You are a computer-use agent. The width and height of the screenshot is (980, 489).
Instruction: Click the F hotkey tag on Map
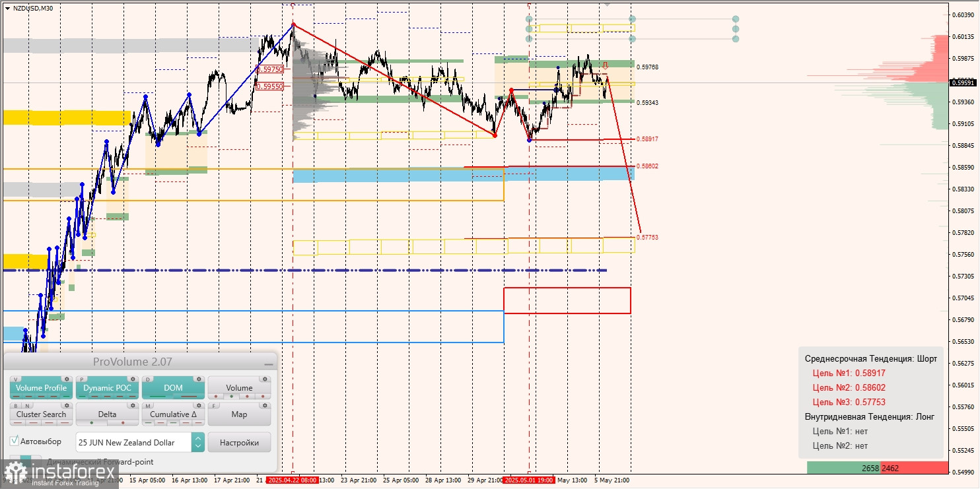pyautogui.click(x=213, y=406)
